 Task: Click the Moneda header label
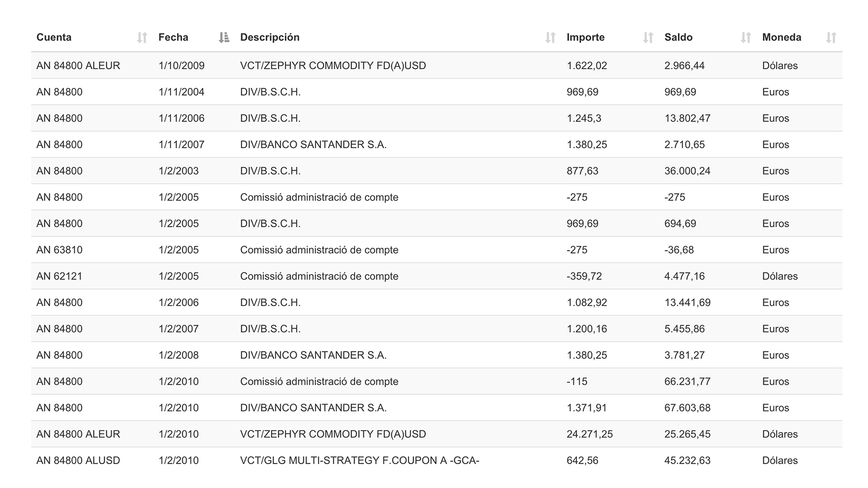(x=782, y=38)
